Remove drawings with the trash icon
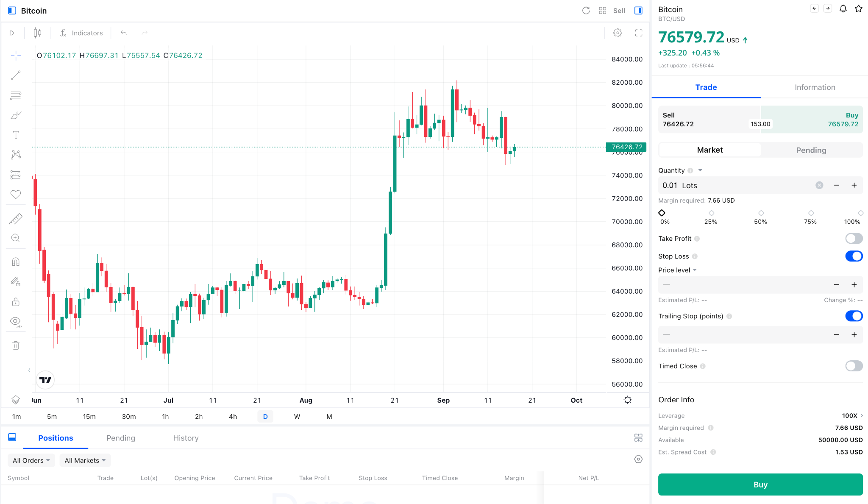The image size is (868, 504). click(x=16, y=345)
